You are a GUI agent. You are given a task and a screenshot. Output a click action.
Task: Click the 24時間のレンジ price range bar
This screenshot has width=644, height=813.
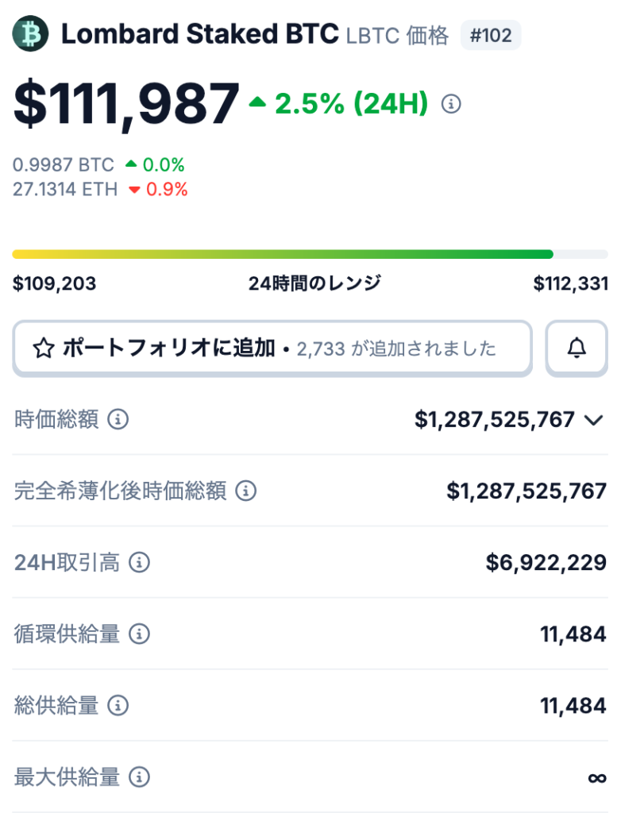point(310,254)
